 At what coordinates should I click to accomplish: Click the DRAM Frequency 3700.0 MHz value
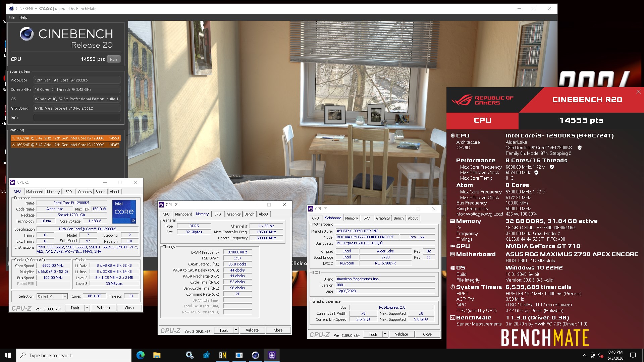pos(237,252)
